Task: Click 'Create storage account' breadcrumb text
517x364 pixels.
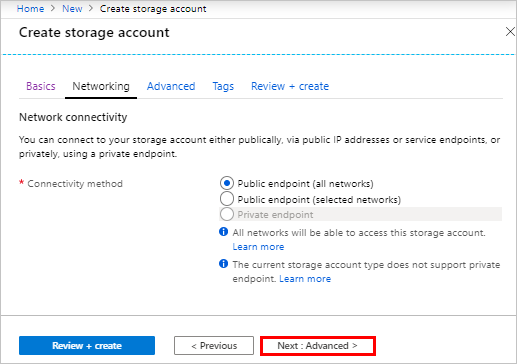Action: coord(153,9)
